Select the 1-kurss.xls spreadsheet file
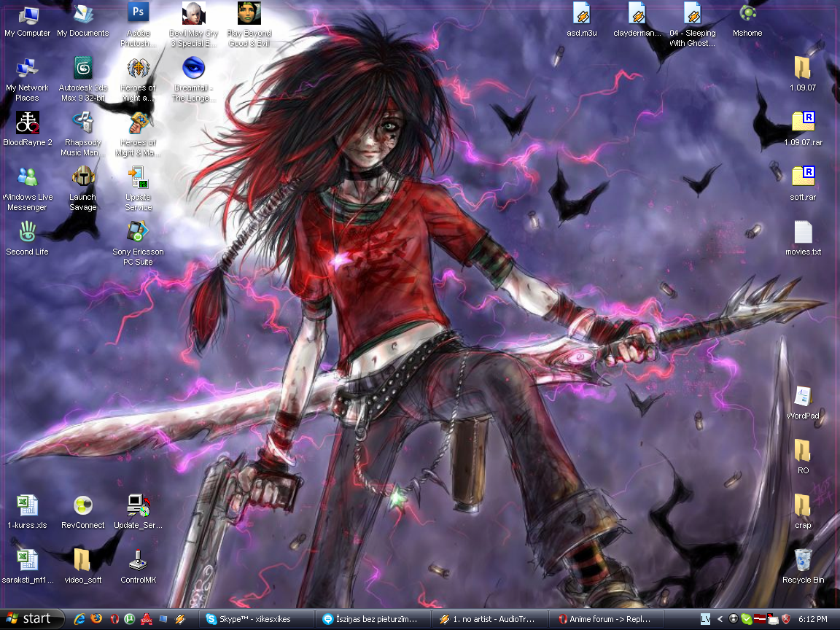 coord(27,512)
